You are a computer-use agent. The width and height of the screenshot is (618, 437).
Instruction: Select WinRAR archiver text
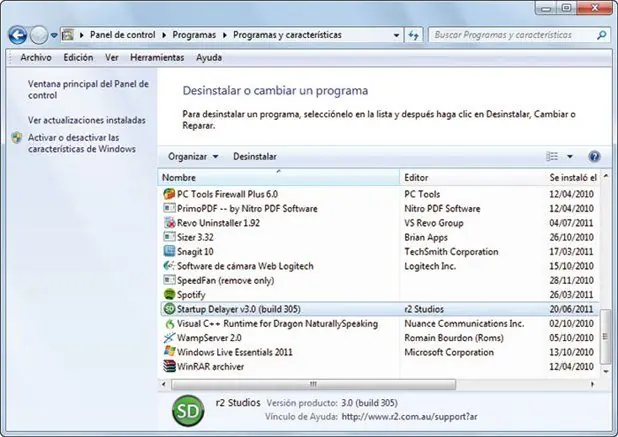click(210, 367)
